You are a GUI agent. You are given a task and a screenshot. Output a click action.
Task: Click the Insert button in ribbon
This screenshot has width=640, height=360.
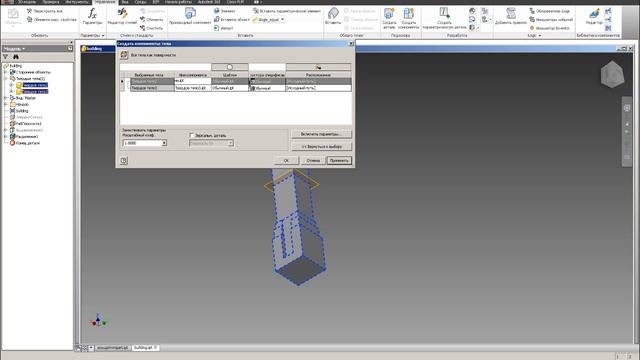click(333, 17)
